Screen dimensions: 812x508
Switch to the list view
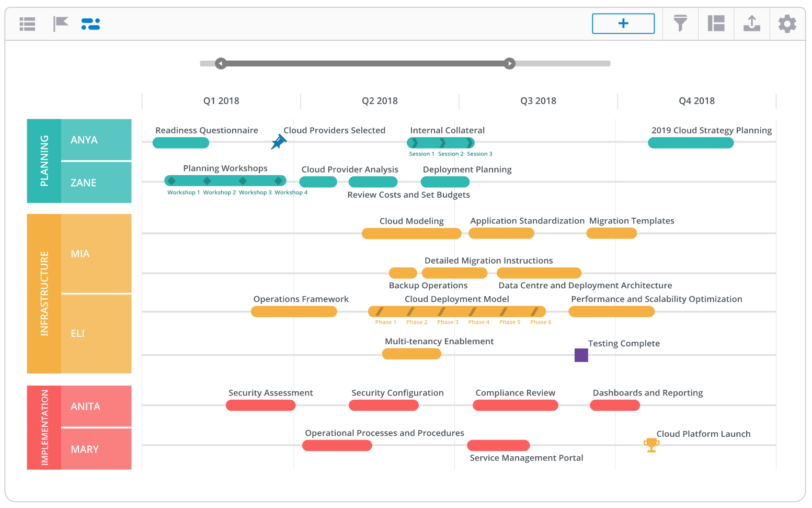click(x=27, y=24)
